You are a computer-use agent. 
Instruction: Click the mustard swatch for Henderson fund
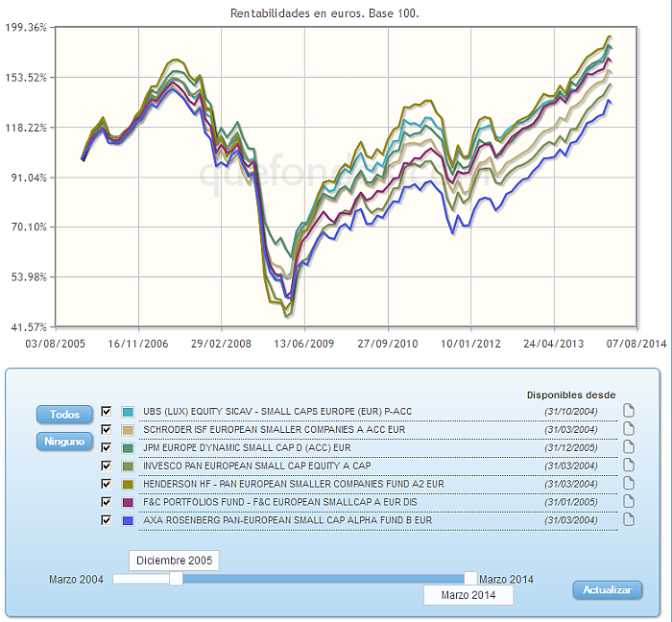click(128, 484)
